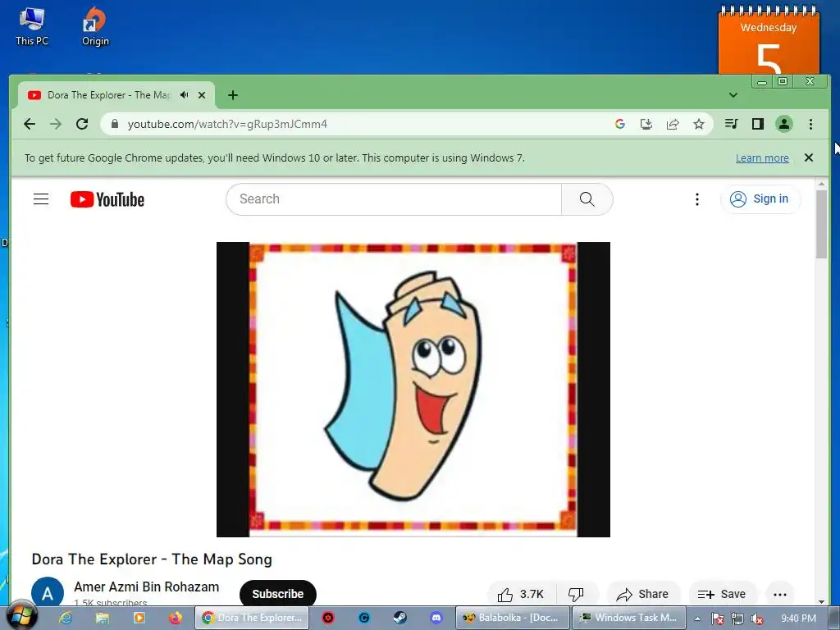
Task: Bookmark this page with the star
Action: click(x=699, y=125)
